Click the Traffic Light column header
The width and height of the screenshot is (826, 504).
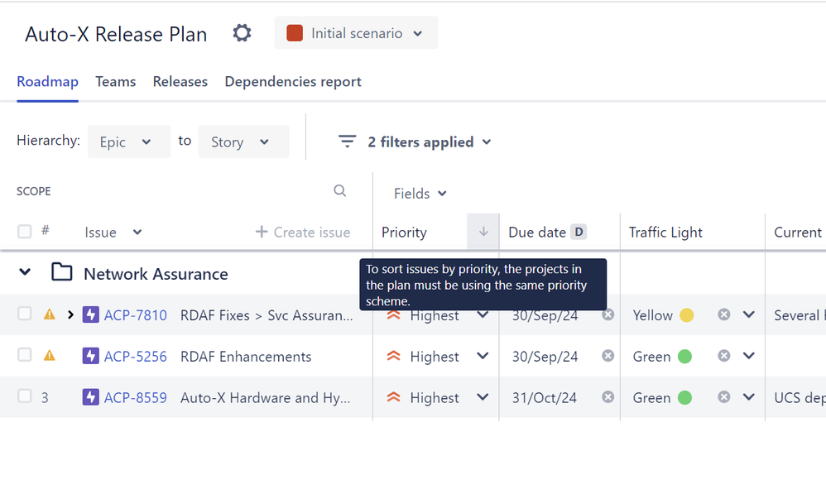(665, 233)
